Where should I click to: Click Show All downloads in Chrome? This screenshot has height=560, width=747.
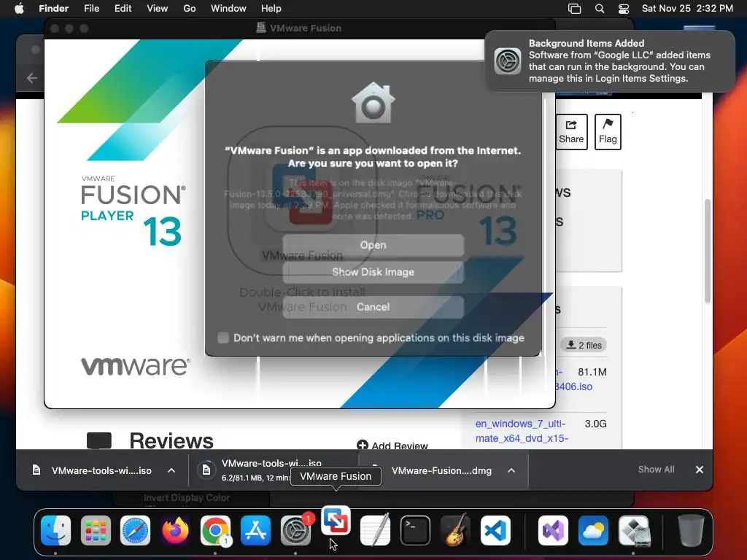tap(656, 470)
